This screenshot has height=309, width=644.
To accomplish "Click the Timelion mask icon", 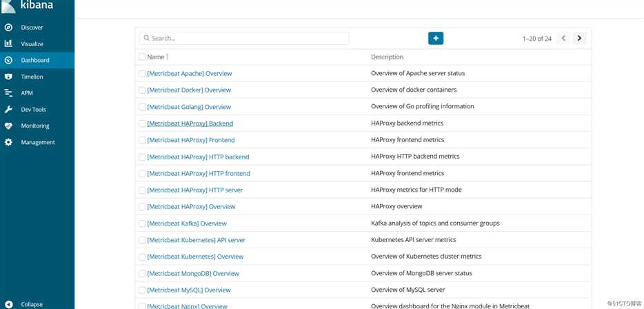I will coord(8,77).
